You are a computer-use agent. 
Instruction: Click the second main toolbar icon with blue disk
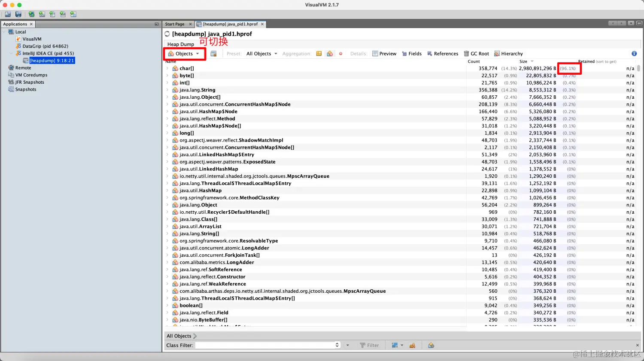18,14
